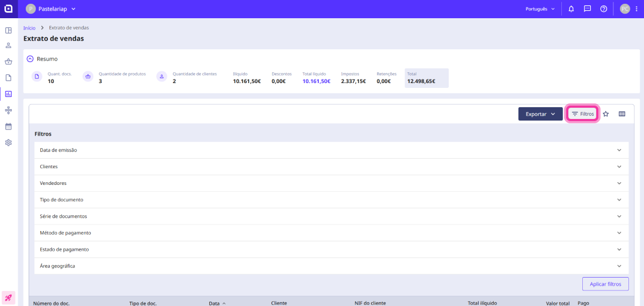Open the settings gear in sidebar
The image size is (644, 306).
click(x=9, y=143)
